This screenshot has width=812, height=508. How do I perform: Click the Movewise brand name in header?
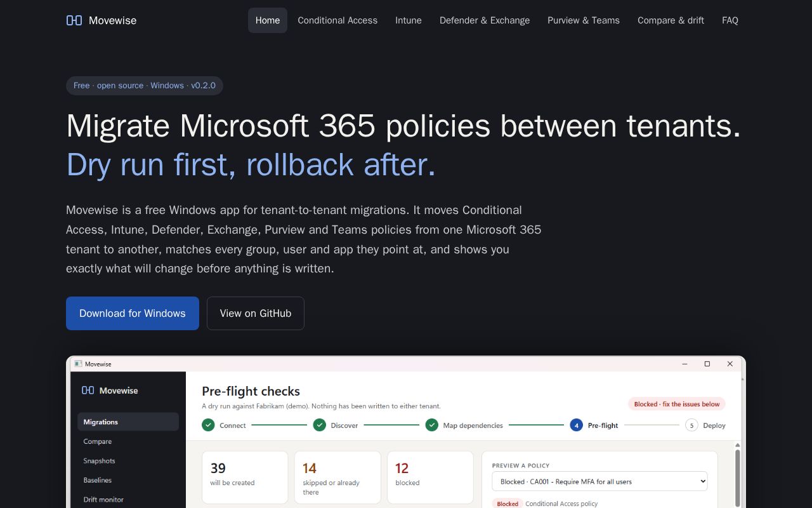click(x=112, y=20)
